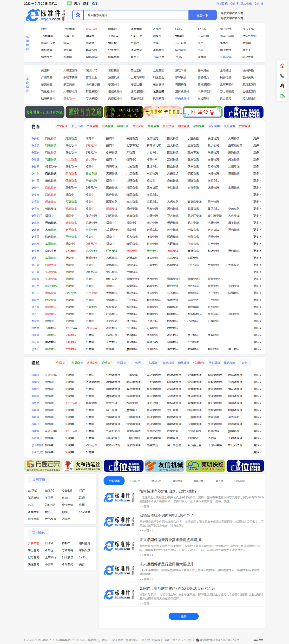Click the blue 更多 button below articles
The width and height of the screenshot is (289, 644).
point(184,616)
